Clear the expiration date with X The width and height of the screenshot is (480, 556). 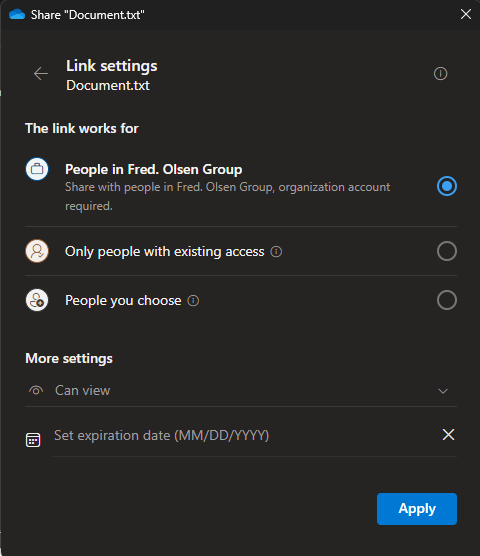pos(448,434)
